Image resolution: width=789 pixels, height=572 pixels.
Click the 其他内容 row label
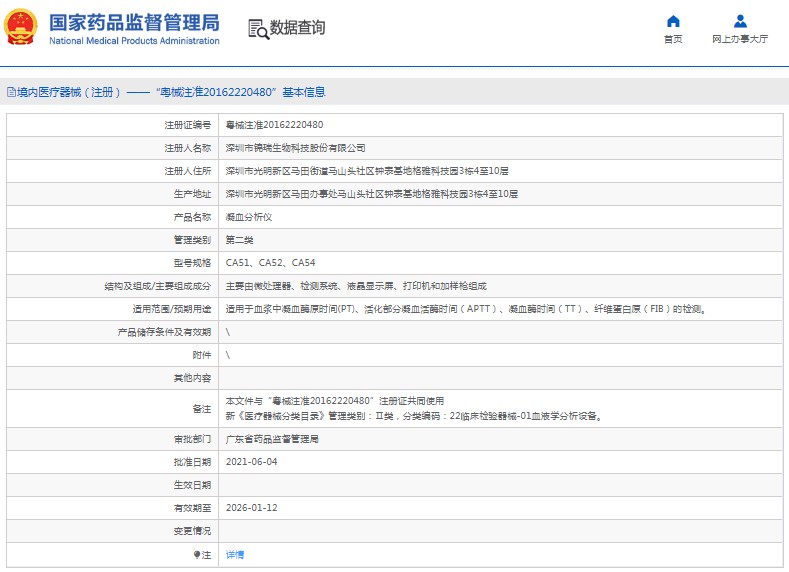[x=192, y=378]
